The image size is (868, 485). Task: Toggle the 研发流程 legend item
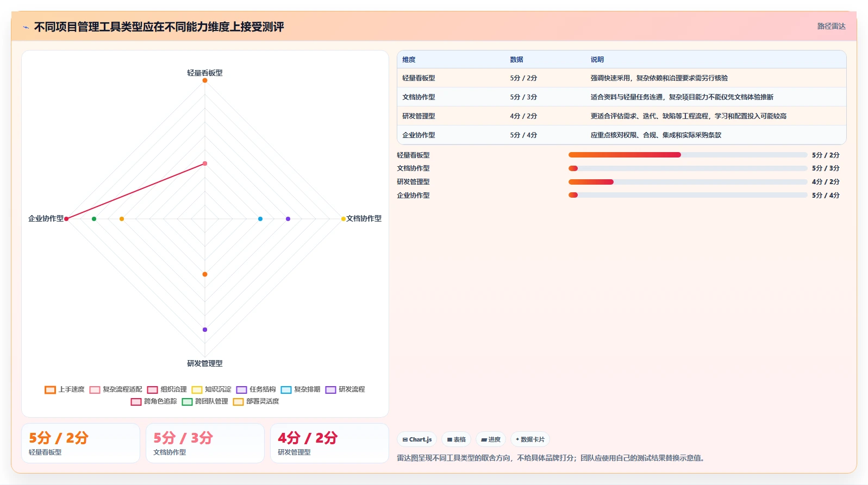(345, 389)
